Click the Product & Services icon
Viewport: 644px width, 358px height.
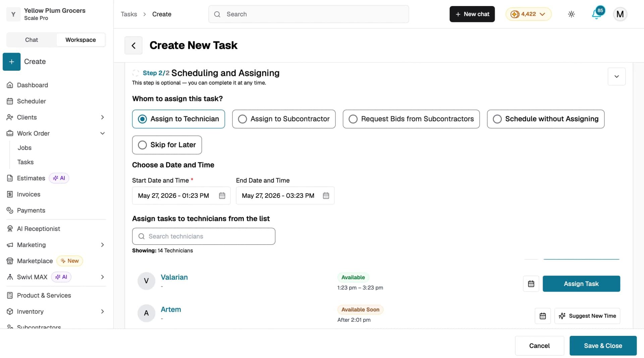pos(10,296)
